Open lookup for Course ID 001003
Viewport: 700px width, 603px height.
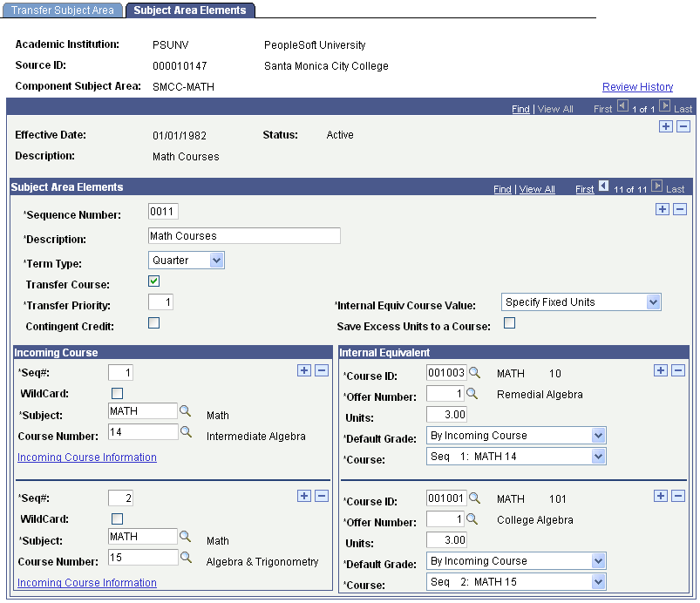click(474, 373)
